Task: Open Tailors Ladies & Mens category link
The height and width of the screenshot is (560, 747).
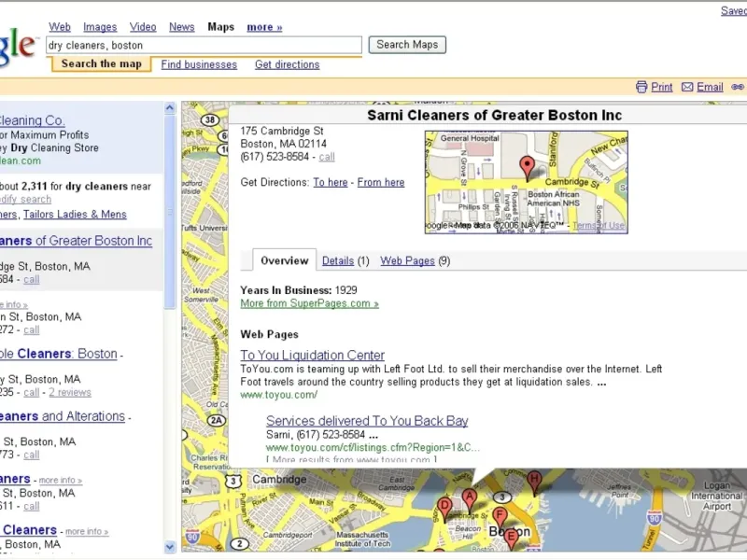Action: pyautogui.click(x=75, y=215)
